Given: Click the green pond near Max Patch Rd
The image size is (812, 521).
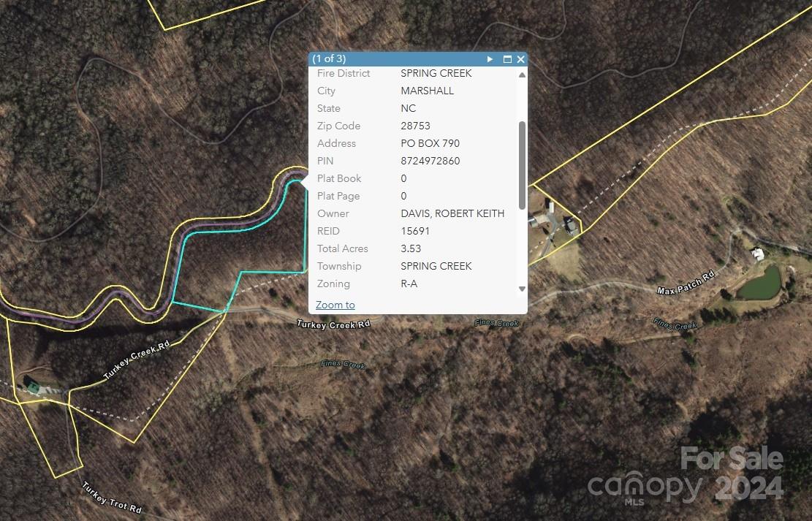Looking at the screenshot, I should click(759, 284).
